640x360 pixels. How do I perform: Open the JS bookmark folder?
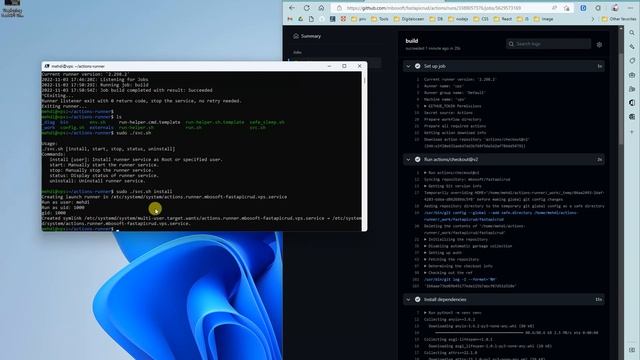(x=522, y=19)
